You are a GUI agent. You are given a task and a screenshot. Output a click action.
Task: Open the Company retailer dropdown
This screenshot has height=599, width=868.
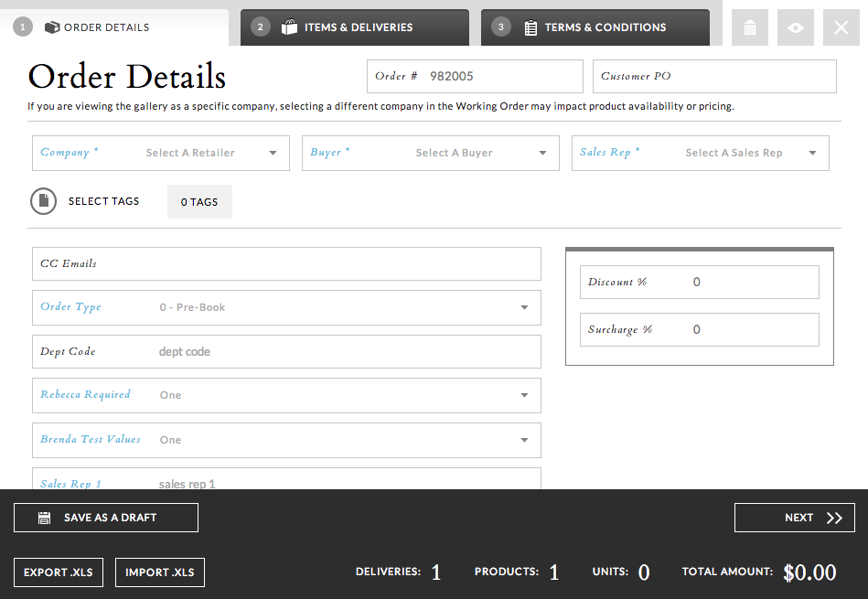(x=161, y=153)
